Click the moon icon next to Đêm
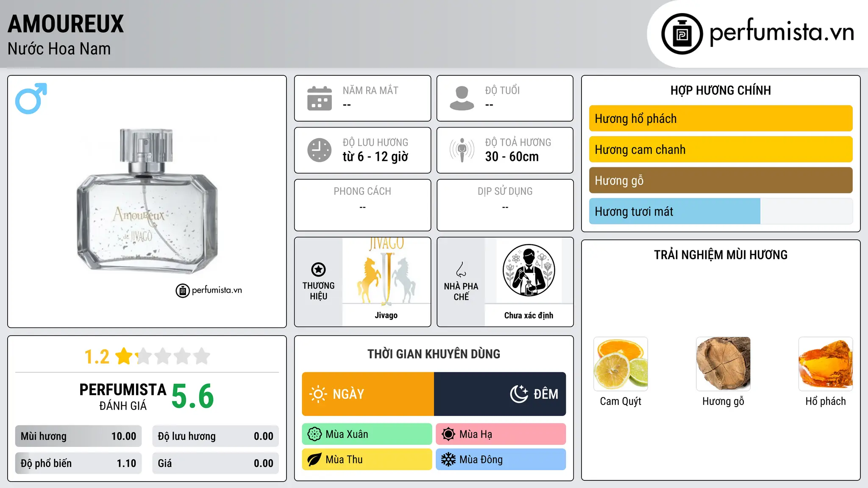This screenshot has width=868, height=488. 519,394
